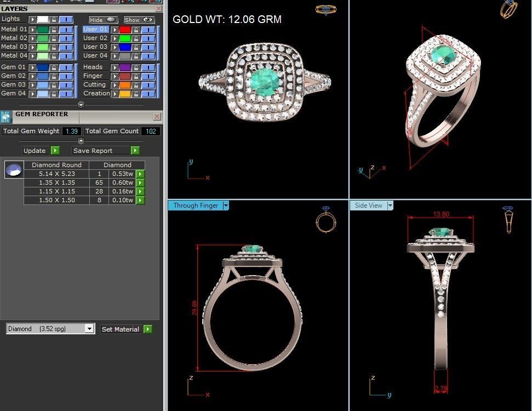Open the red User 01 color swatch

pyautogui.click(x=125, y=30)
